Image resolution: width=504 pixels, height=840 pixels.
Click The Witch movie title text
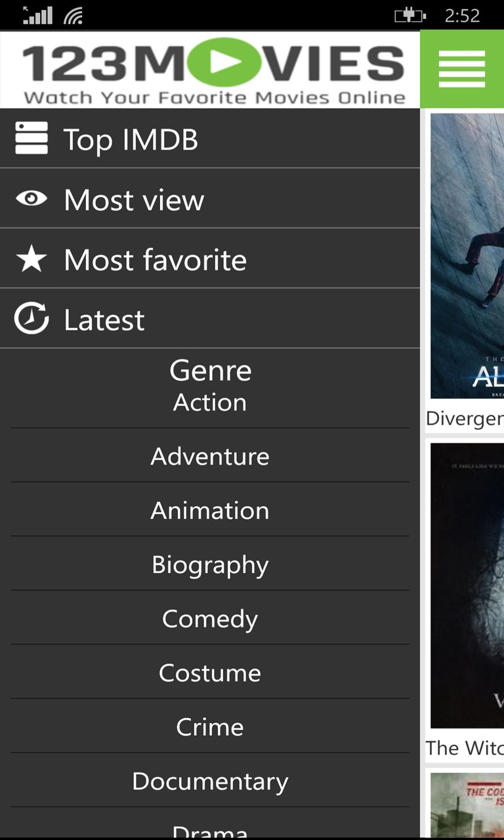[x=465, y=748]
